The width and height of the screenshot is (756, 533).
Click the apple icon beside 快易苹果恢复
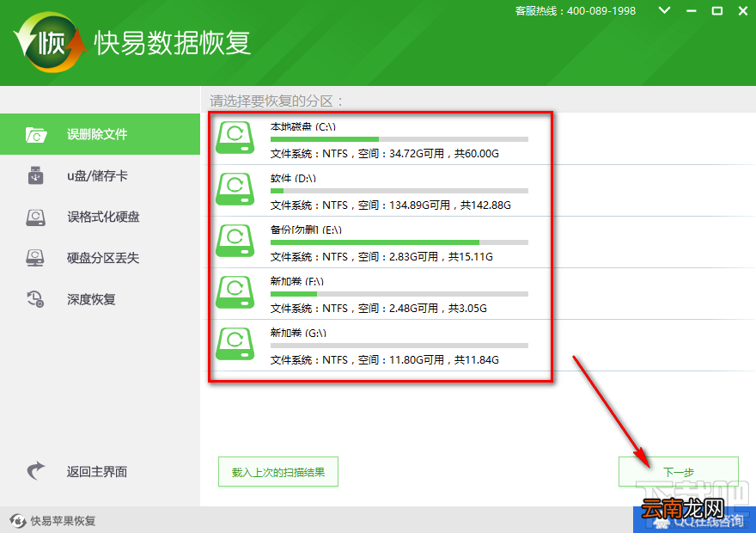[18, 521]
